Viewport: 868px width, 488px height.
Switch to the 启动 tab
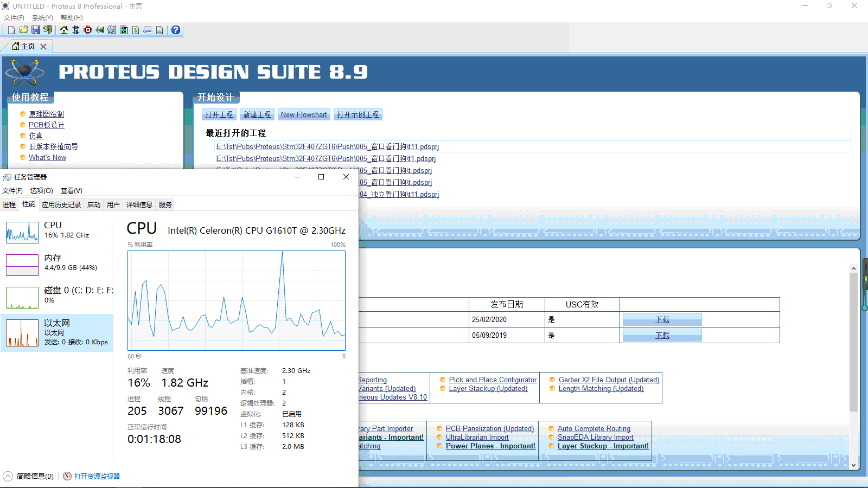pos(94,205)
